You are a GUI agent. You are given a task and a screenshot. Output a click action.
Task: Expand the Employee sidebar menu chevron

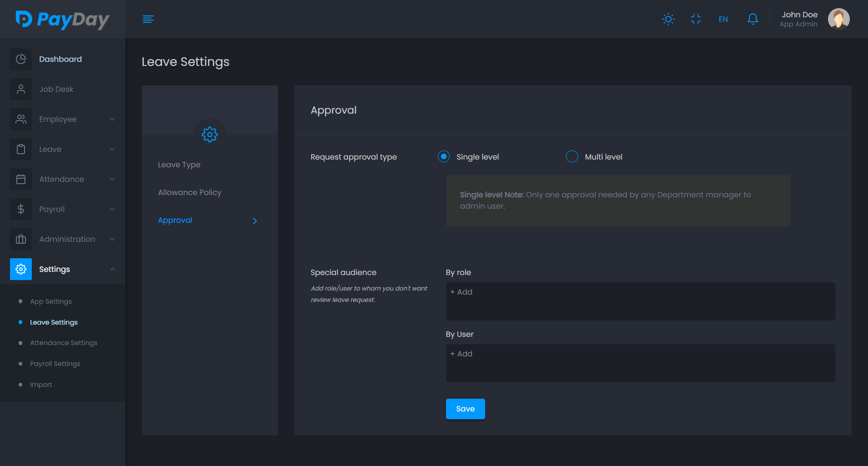[112, 119]
